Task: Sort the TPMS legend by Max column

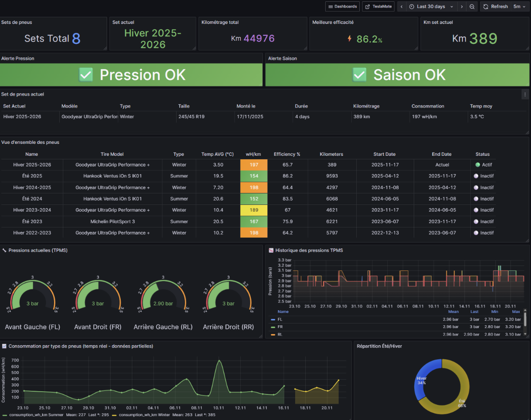Action: click(x=516, y=312)
